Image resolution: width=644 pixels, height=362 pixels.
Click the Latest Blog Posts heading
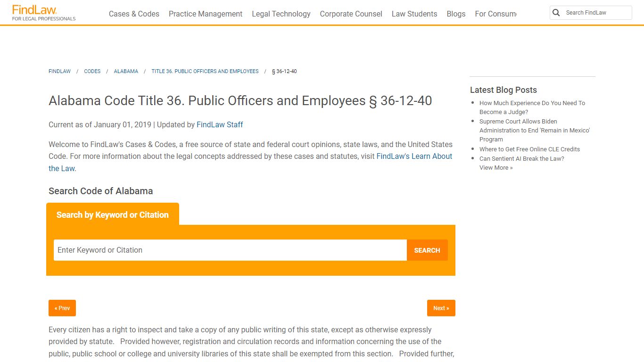504,90
